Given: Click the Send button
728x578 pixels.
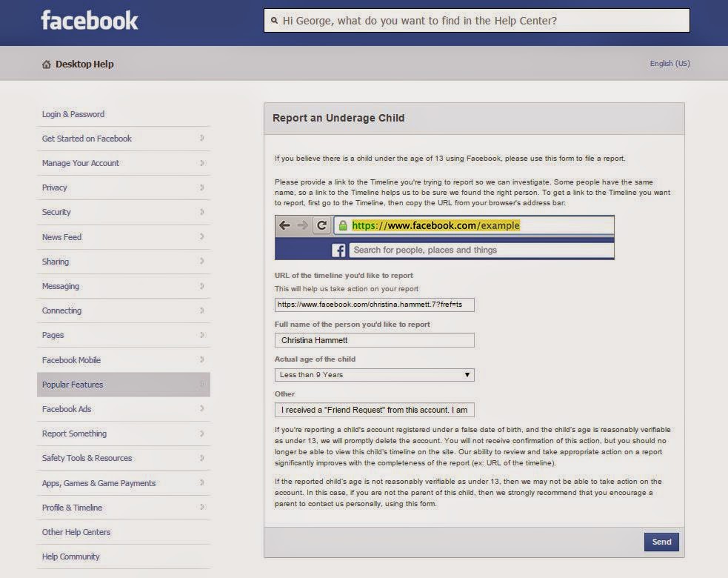Looking at the screenshot, I should (661, 542).
